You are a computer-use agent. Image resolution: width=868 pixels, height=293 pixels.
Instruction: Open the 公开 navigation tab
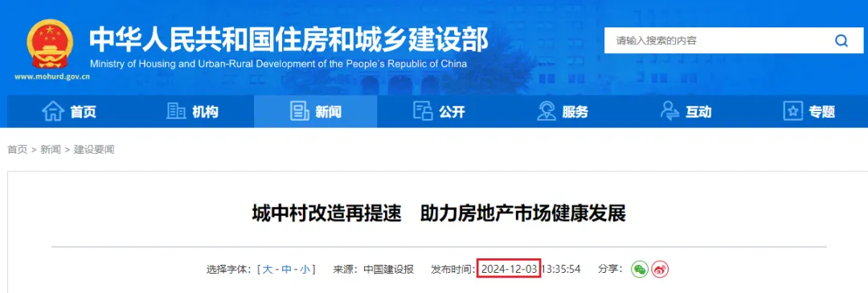[439, 112]
